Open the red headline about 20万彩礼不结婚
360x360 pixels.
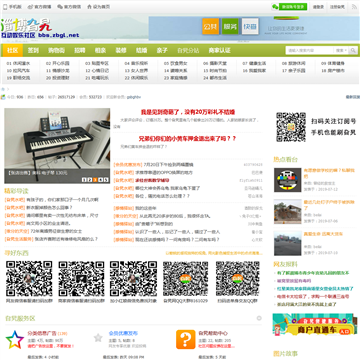(188, 112)
